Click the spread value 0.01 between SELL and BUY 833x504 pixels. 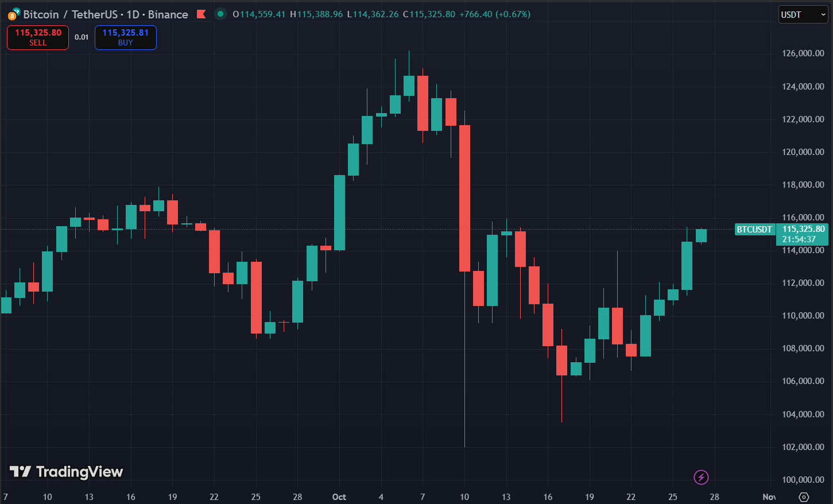pos(82,36)
